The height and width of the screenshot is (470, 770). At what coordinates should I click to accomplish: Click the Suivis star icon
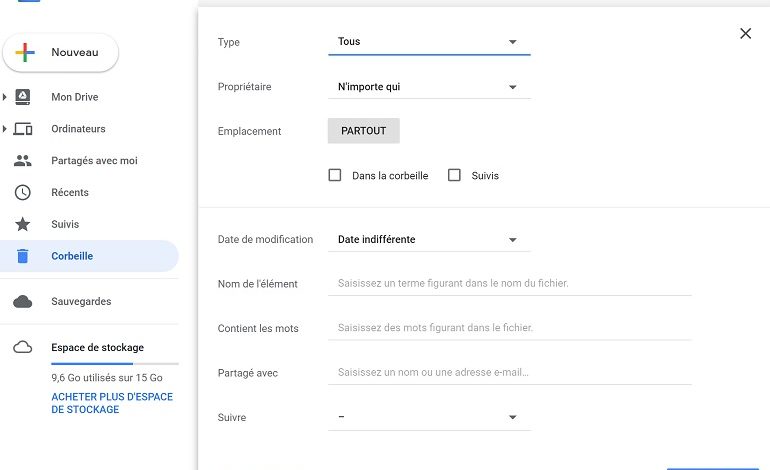pos(23,225)
